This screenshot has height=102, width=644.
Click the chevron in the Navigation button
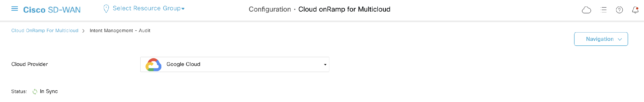[620, 39]
